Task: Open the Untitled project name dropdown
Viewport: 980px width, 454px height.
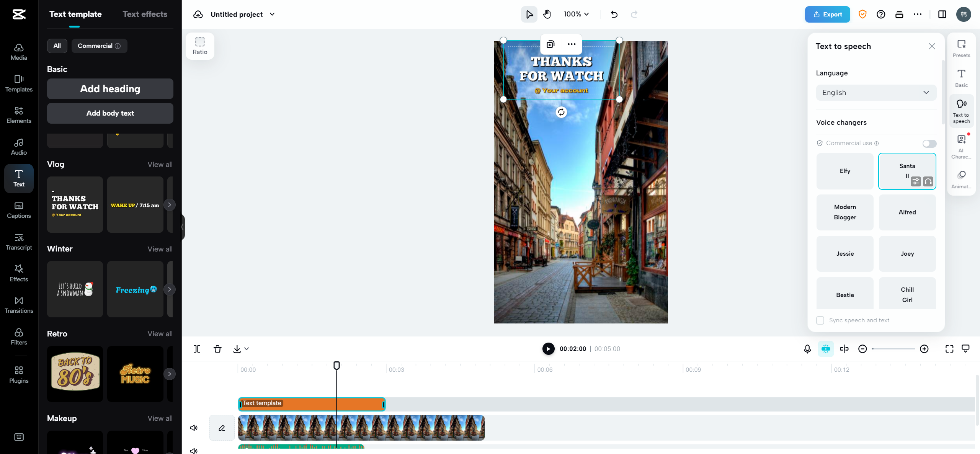Action: [272, 14]
